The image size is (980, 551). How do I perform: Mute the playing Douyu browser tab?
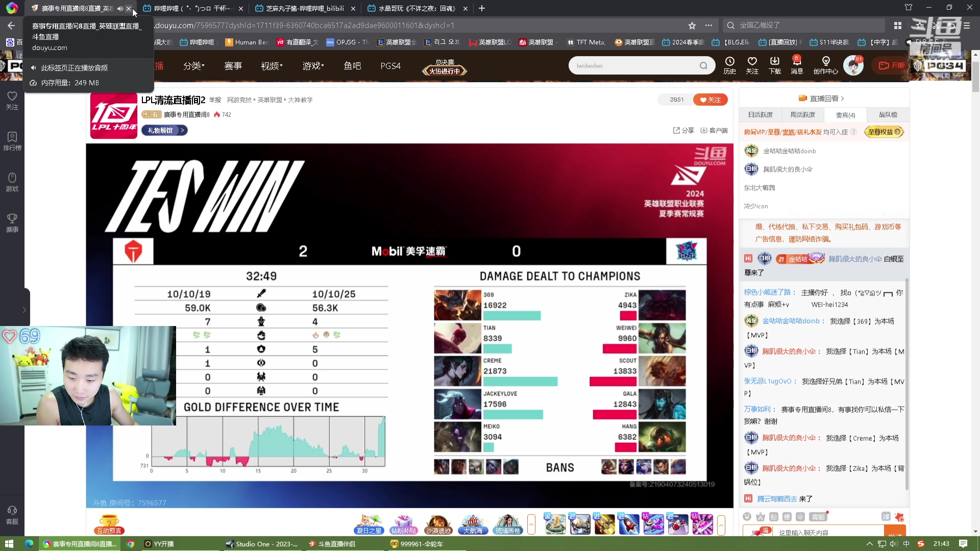click(120, 9)
